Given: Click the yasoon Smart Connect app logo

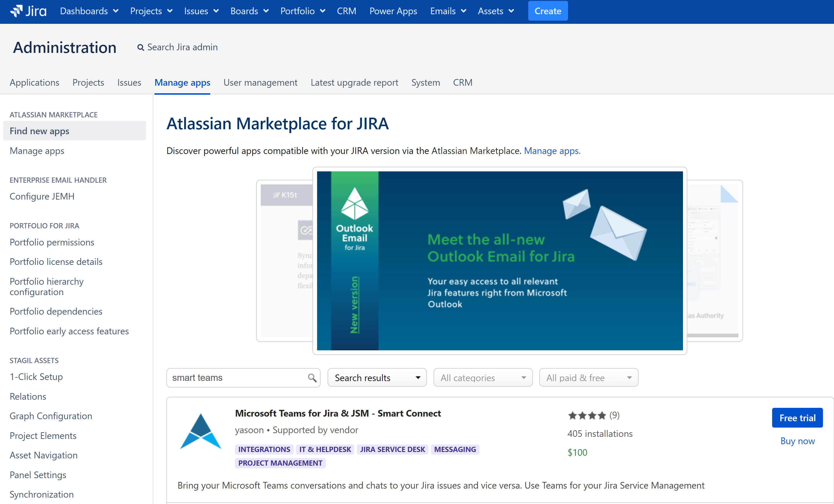Looking at the screenshot, I should tap(200, 431).
